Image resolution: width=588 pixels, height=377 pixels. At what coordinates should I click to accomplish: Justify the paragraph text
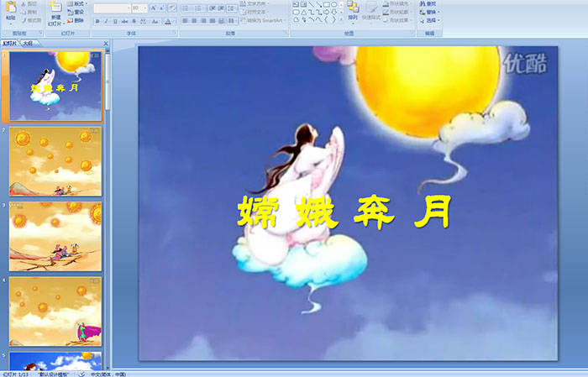pyautogui.click(x=213, y=21)
